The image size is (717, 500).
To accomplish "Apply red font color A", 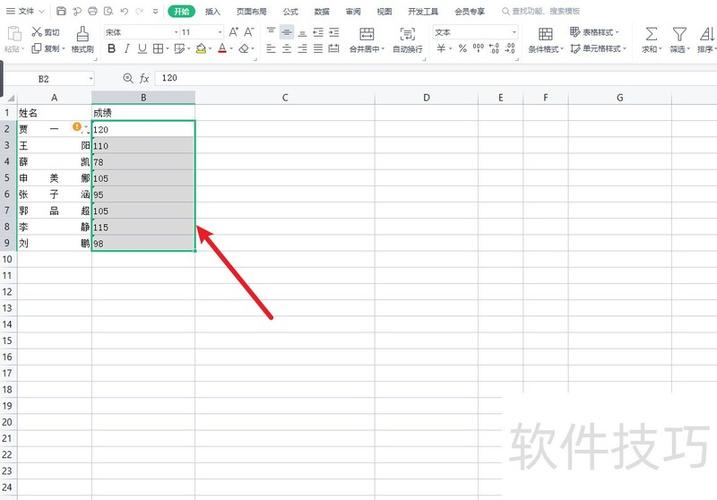I will coord(222,48).
